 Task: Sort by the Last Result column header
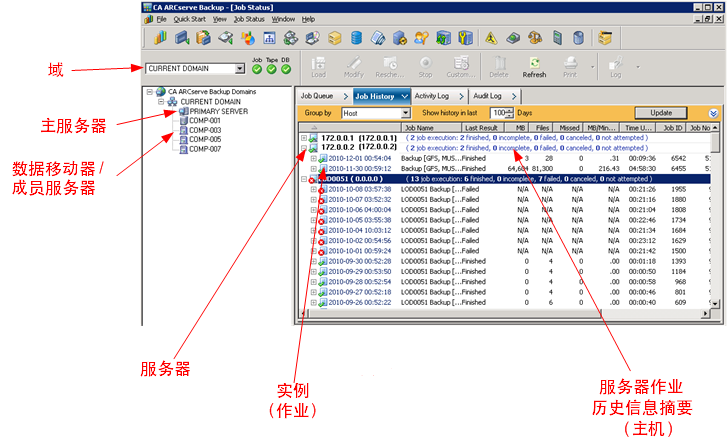(481, 128)
